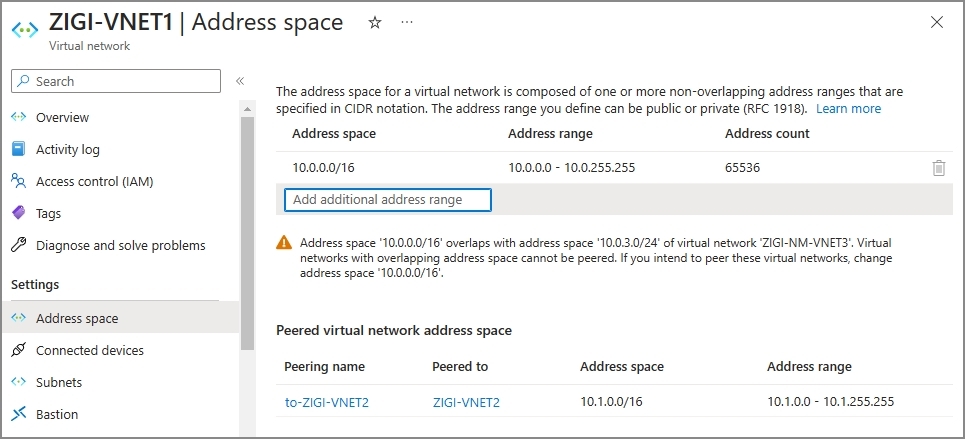
Task: Click the Diagnose and solve problems wrench icon
Action: click(x=19, y=245)
